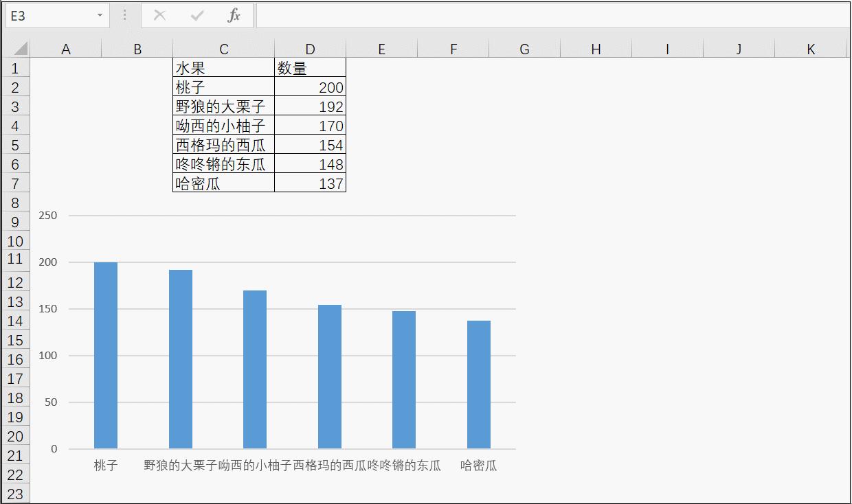
Task: Select column G header
Action: 525,49
